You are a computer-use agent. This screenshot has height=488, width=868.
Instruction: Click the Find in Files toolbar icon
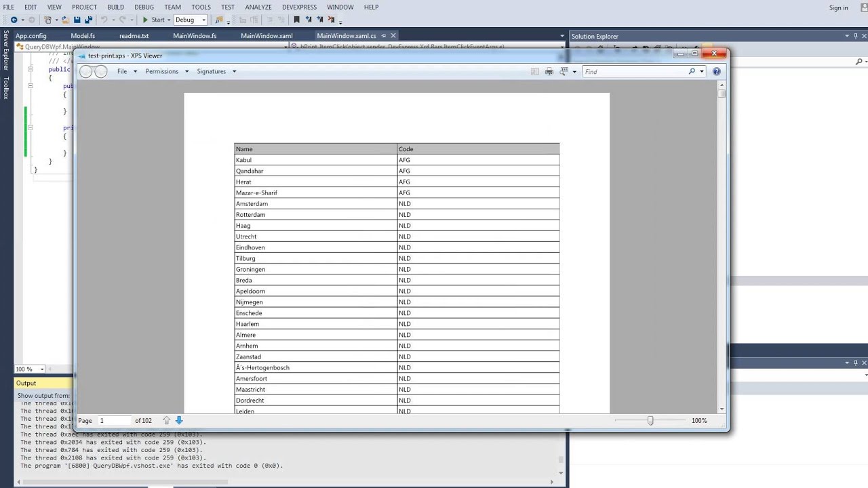click(218, 20)
